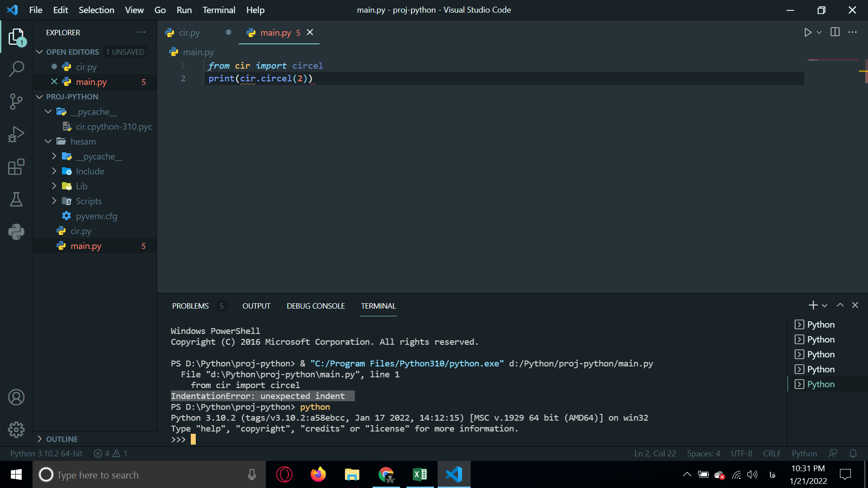Switch to the PROBLEMS tab
Image resolution: width=868 pixels, height=488 pixels.
click(x=190, y=306)
